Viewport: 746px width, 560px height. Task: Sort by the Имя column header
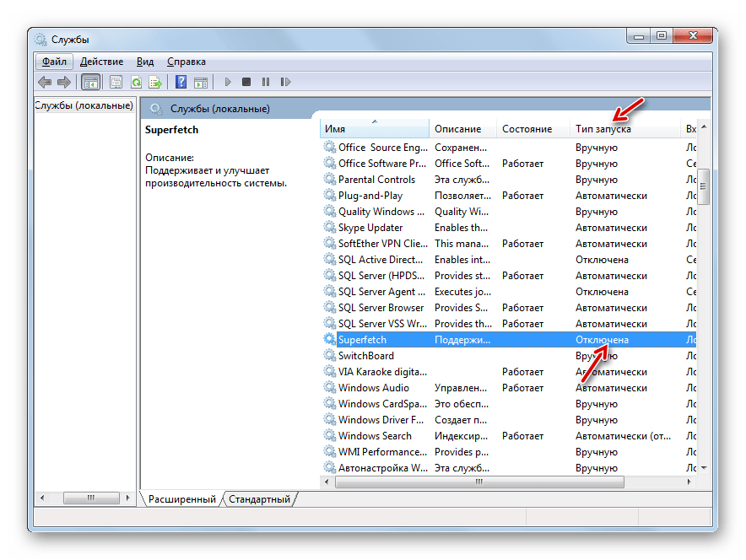tap(375, 128)
